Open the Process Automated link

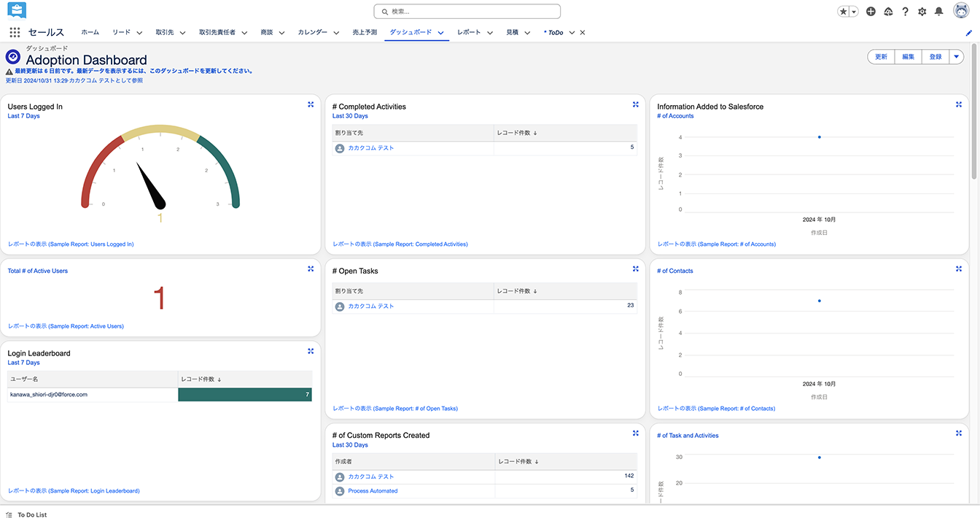tap(373, 491)
